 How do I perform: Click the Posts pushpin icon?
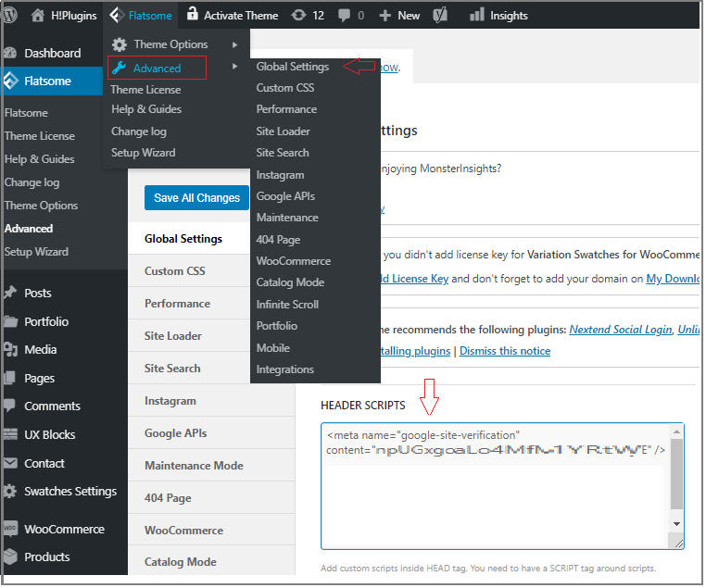(x=10, y=293)
